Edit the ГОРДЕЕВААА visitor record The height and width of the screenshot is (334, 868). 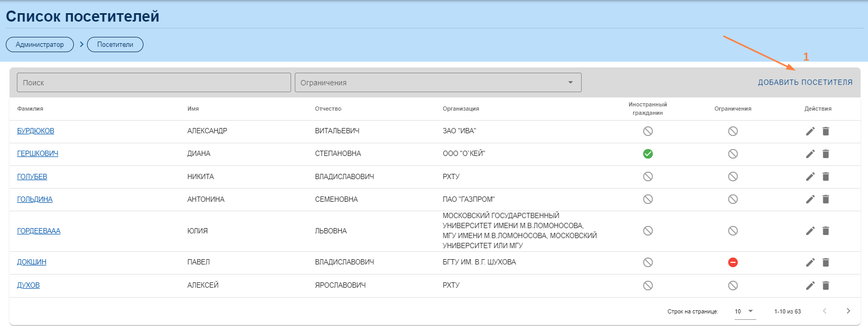(810, 231)
